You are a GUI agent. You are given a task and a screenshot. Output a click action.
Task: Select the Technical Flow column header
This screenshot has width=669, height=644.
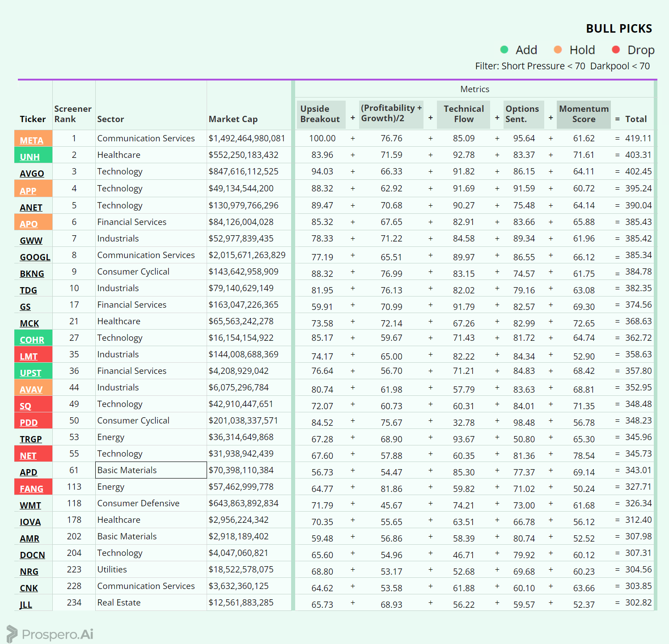(x=463, y=114)
